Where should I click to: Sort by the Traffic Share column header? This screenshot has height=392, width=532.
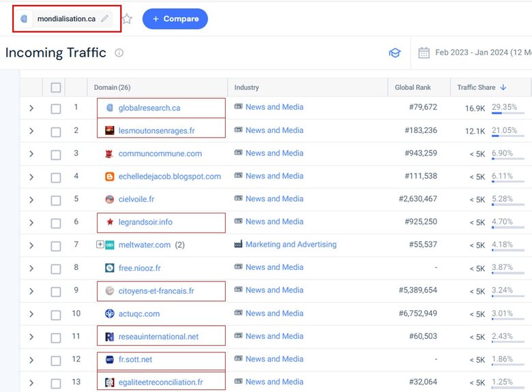[476, 87]
